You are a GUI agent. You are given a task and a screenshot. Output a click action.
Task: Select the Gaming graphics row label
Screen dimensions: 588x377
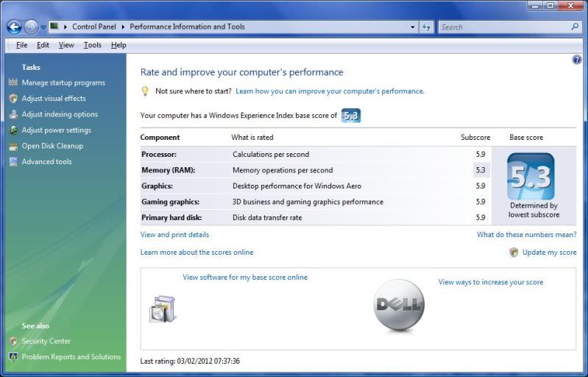(171, 202)
